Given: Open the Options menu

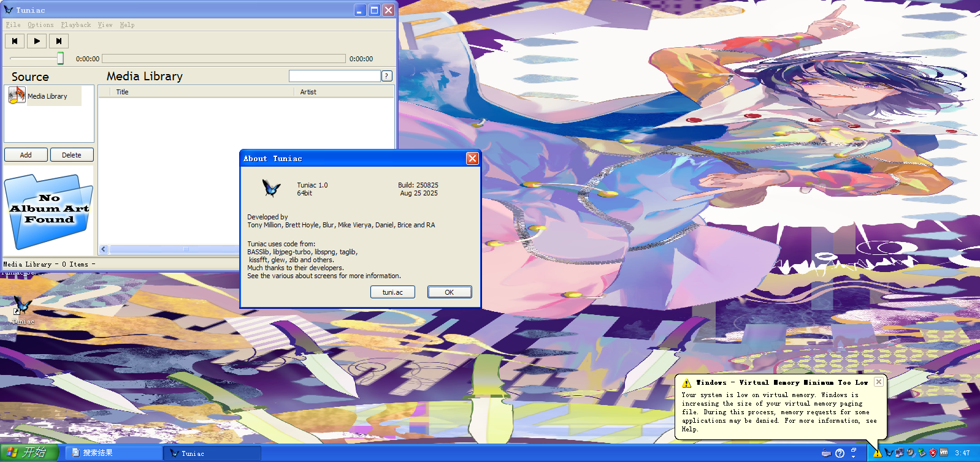Looking at the screenshot, I should (x=40, y=25).
